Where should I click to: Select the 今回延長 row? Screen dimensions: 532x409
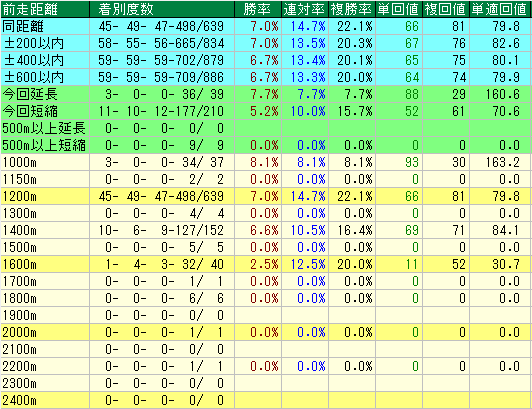pos(266,94)
